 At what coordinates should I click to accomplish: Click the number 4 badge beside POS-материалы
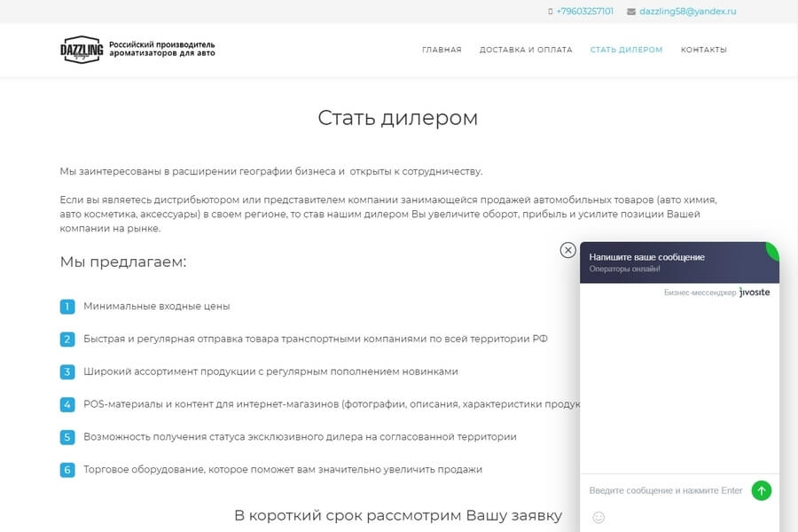point(67,404)
